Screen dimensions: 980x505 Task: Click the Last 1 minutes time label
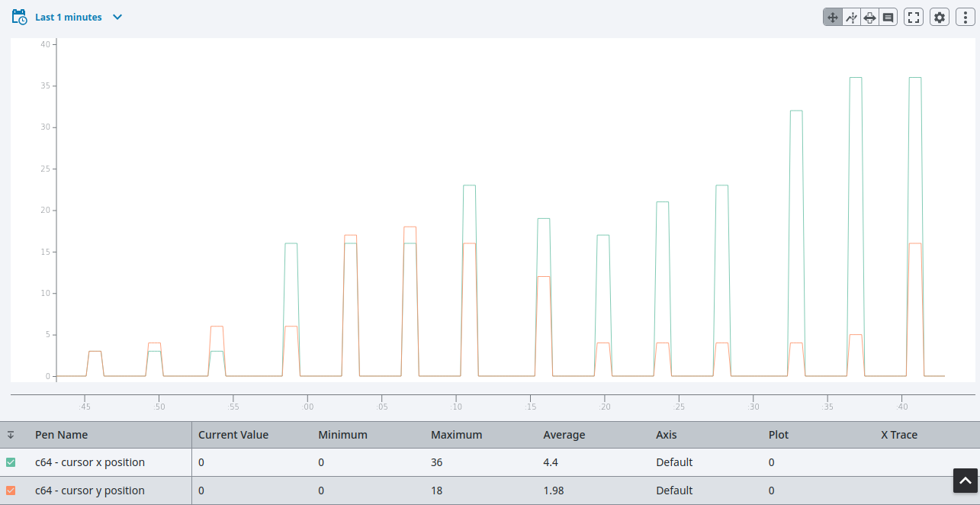(69, 17)
